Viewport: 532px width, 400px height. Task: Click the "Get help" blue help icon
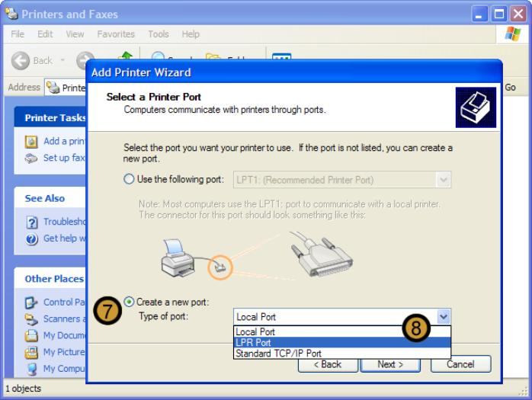point(31,239)
